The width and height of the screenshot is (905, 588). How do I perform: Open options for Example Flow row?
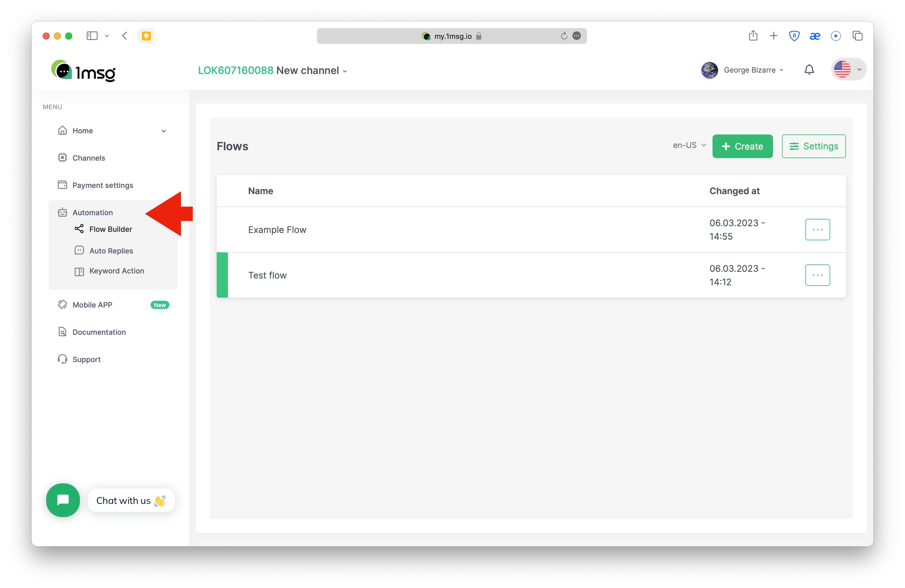coord(817,229)
